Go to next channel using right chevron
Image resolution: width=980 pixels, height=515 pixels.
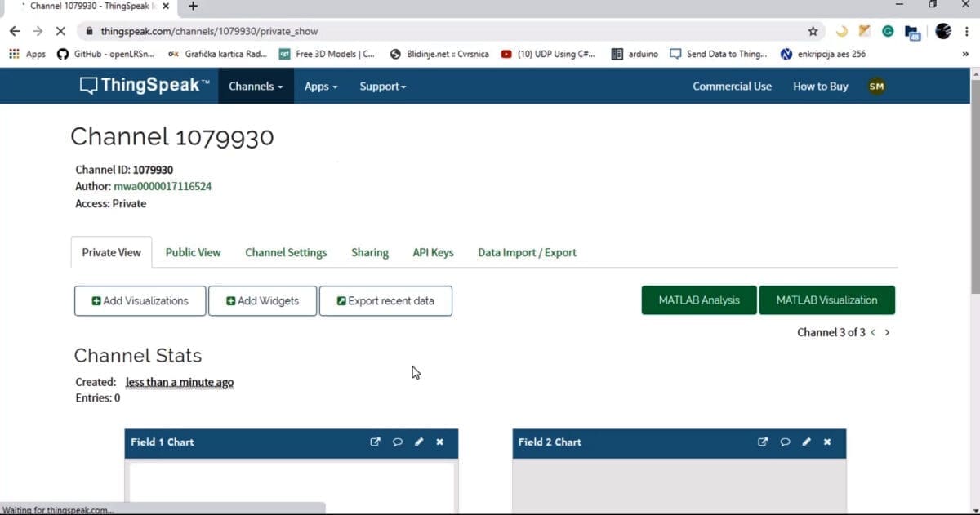click(887, 333)
